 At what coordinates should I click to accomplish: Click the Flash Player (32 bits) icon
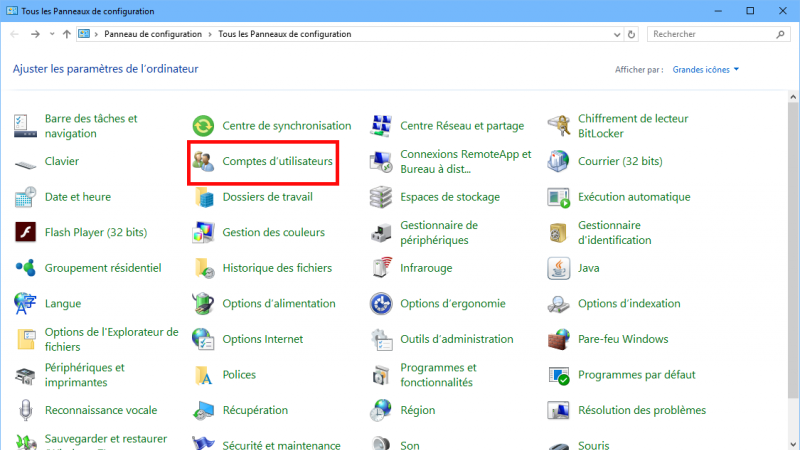click(x=26, y=233)
